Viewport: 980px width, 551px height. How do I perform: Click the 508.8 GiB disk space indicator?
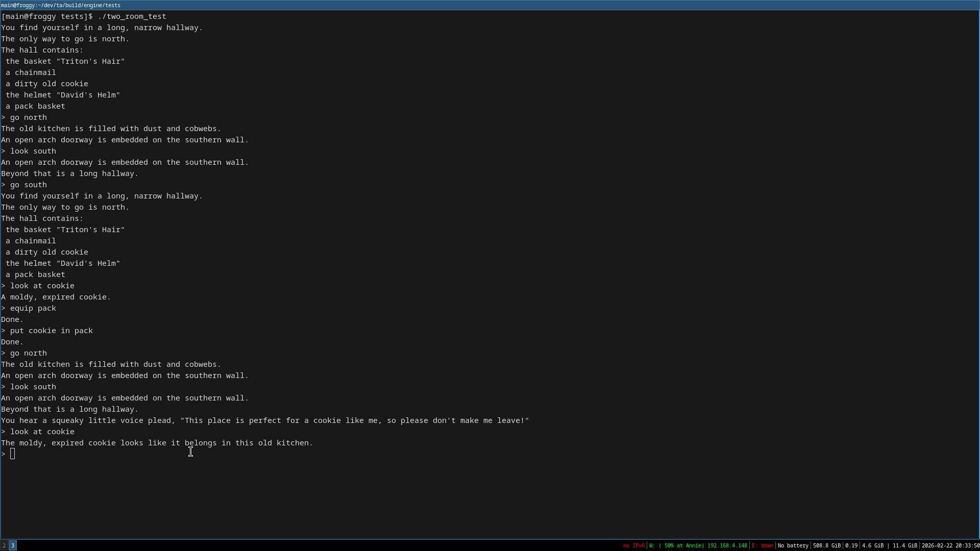coord(826,545)
